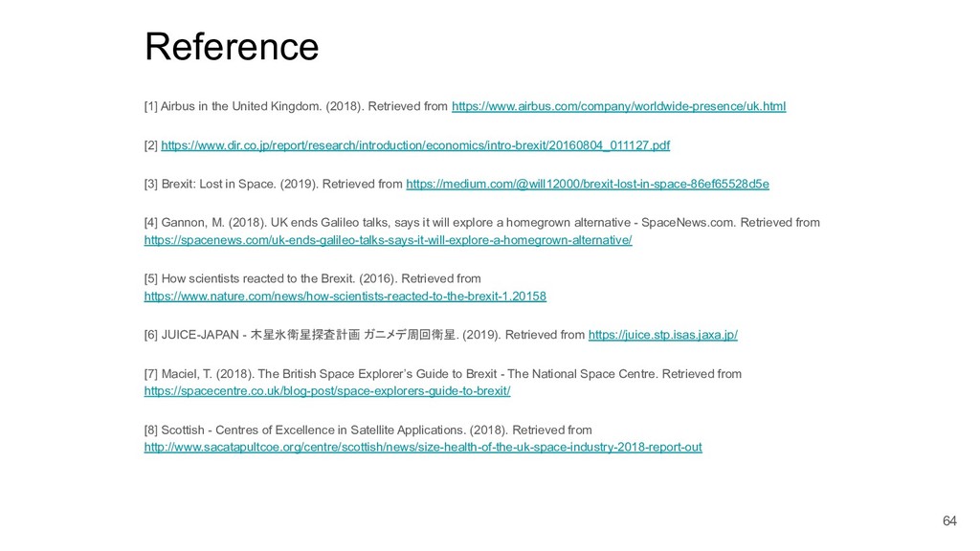
Task: Click the text '[4] Gannon, M. (2018). UK ends Galileo talks'
Action: click(x=267, y=222)
